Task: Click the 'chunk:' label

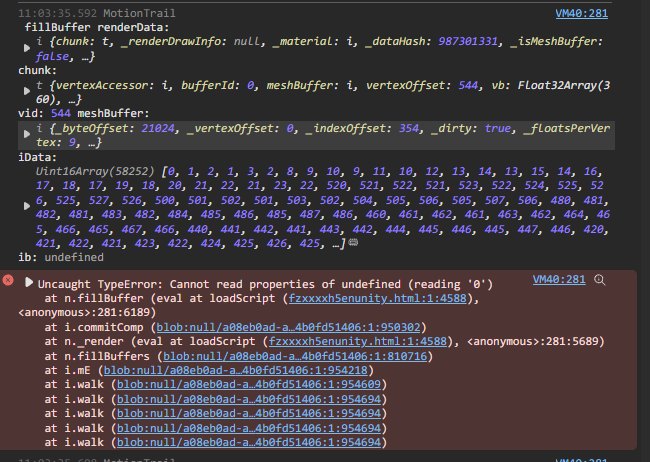Action: (x=37, y=71)
